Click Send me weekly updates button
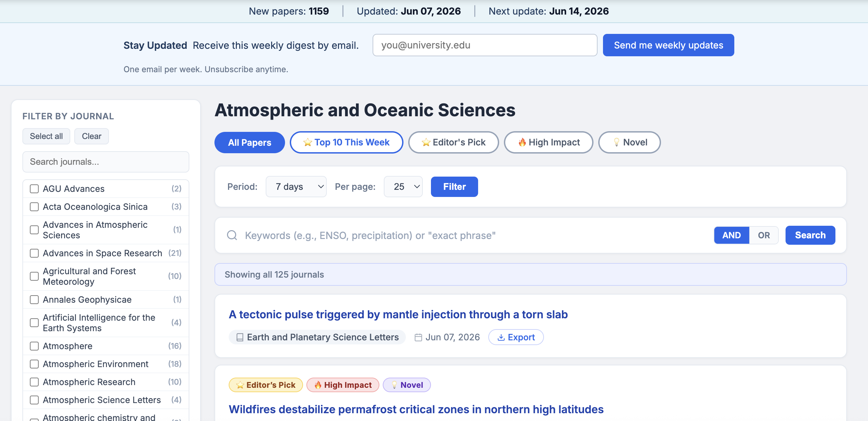Screen dimensions: 868x421 (x=668, y=45)
